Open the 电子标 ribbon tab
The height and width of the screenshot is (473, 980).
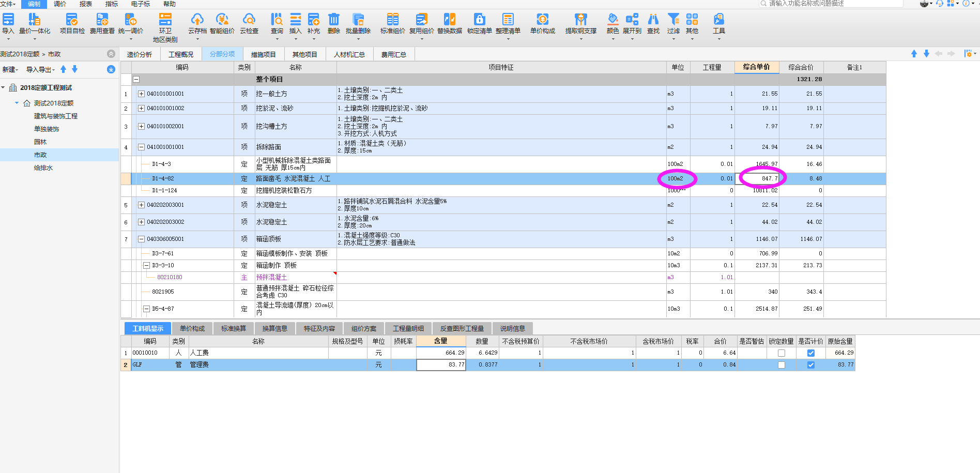[x=140, y=4]
